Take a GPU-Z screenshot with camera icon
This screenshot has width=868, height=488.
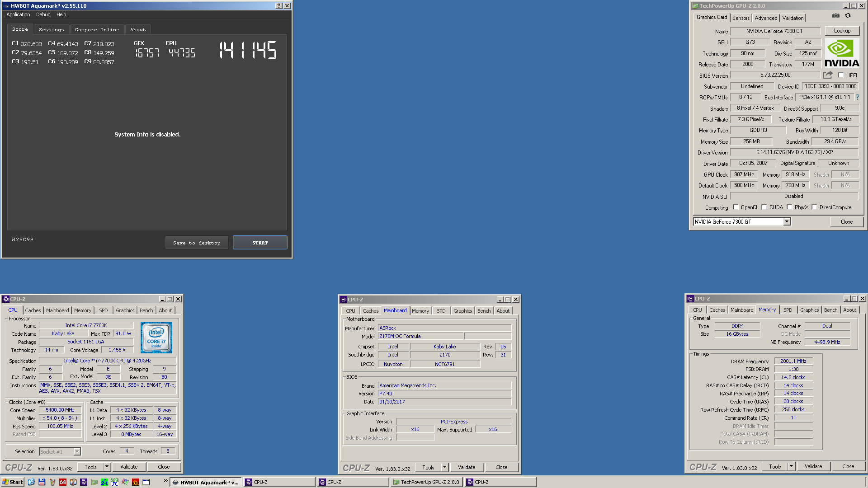pyautogui.click(x=836, y=16)
